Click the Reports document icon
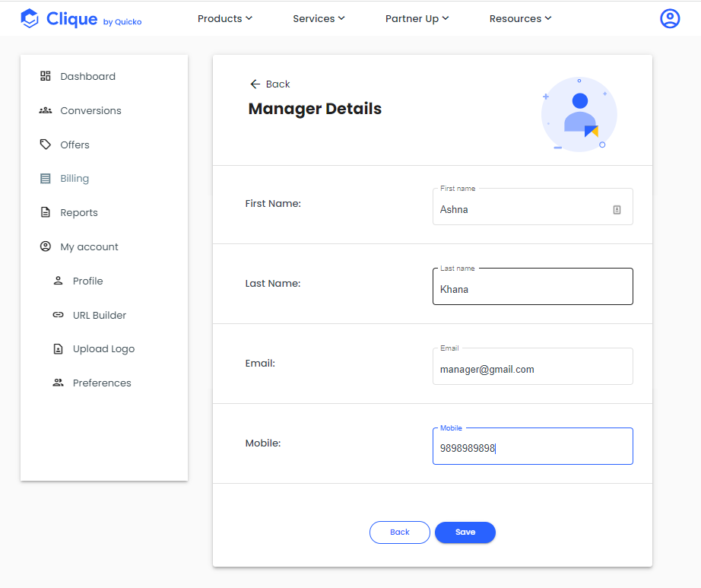 click(x=45, y=212)
